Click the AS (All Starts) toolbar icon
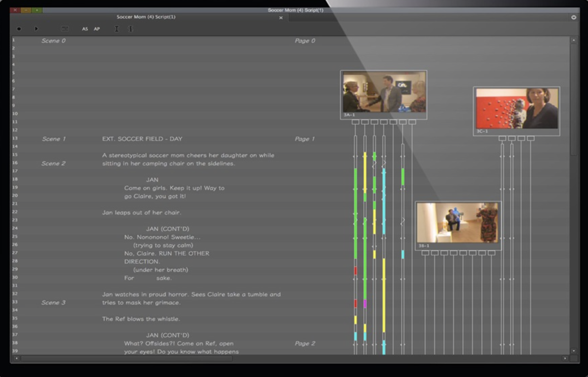 click(x=85, y=29)
